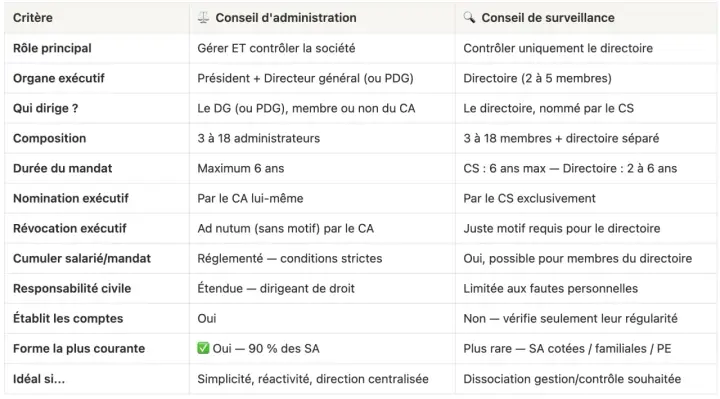
Task: Click cell 'Le DG (ou PDG), membre ou non du CA'
Action: pos(306,108)
